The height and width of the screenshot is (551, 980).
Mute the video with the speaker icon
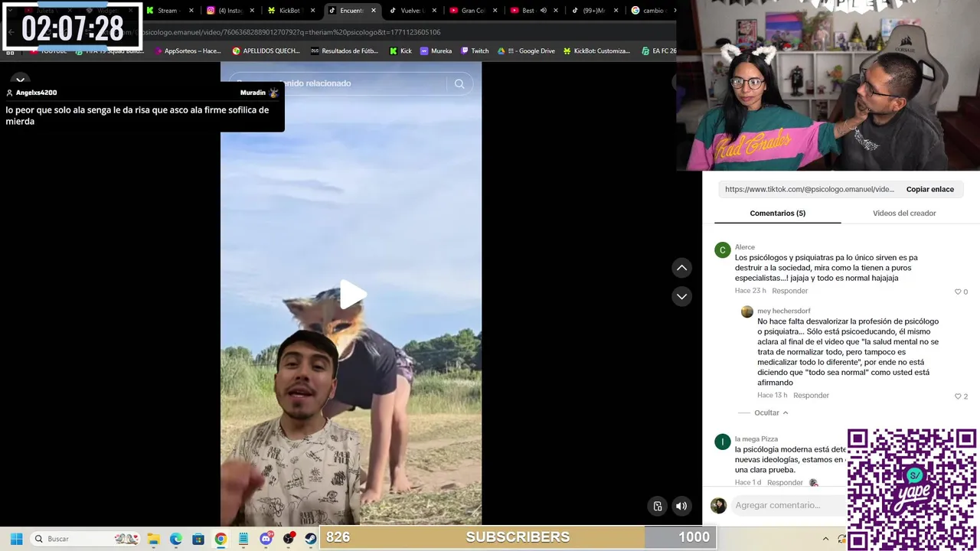click(681, 506)
